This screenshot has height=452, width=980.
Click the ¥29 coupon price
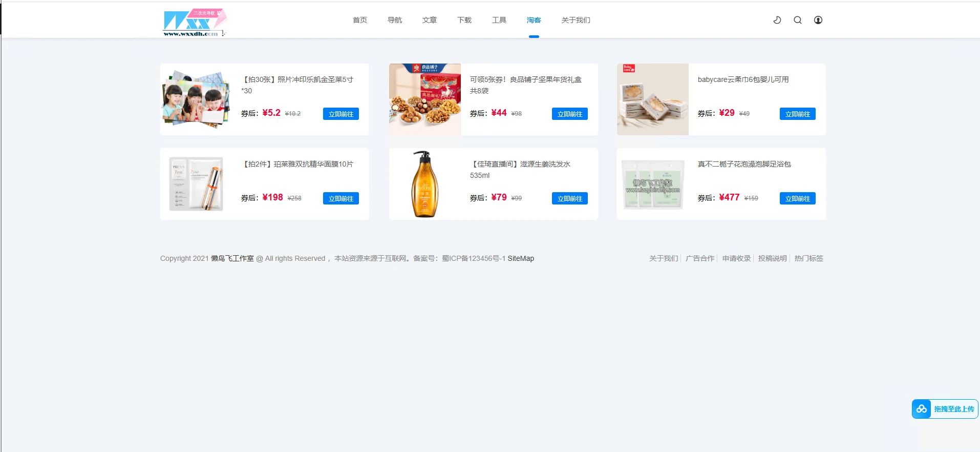click(x=727, y=113)
